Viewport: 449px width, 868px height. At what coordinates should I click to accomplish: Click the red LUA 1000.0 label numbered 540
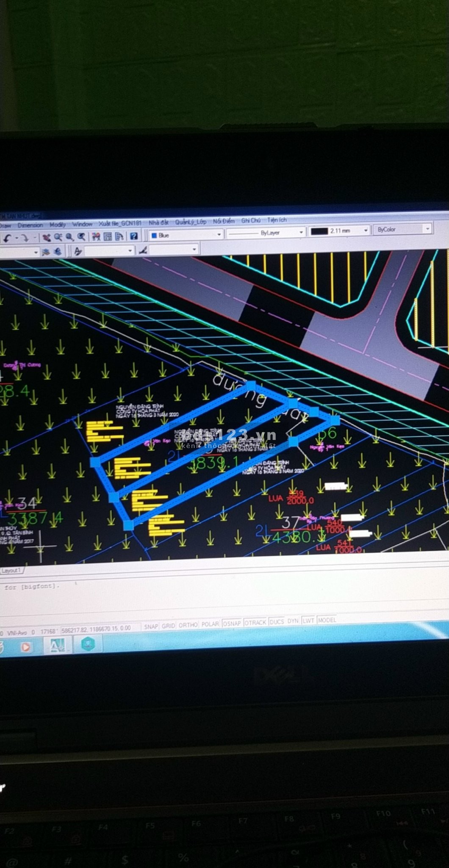click(329, 526)
